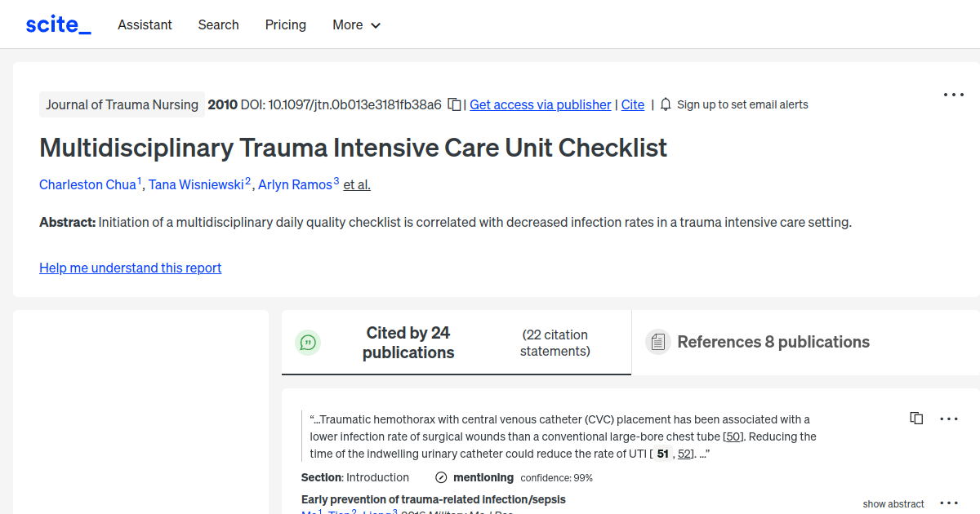Select Assistant in the navigation bar
This screenshot has width=980, height=514.
145,24
